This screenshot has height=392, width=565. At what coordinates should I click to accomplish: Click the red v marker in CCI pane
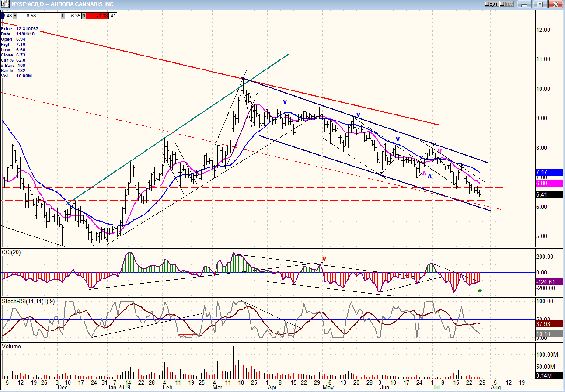coord(324,258)
